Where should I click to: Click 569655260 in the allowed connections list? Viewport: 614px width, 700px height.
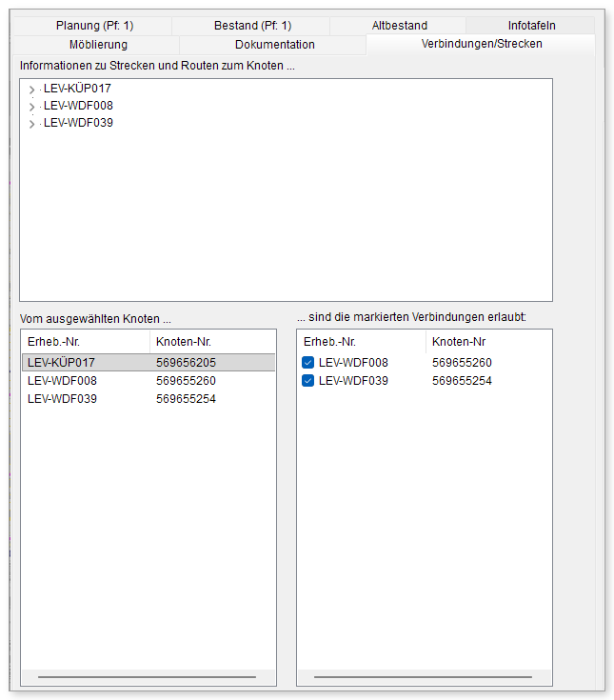click(x=462, y=363)
